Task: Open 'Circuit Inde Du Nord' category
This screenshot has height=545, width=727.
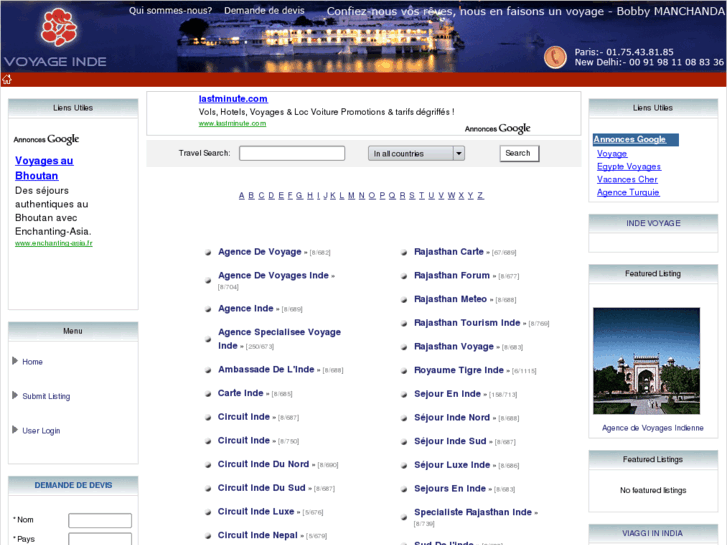Action: coord(263,464)
